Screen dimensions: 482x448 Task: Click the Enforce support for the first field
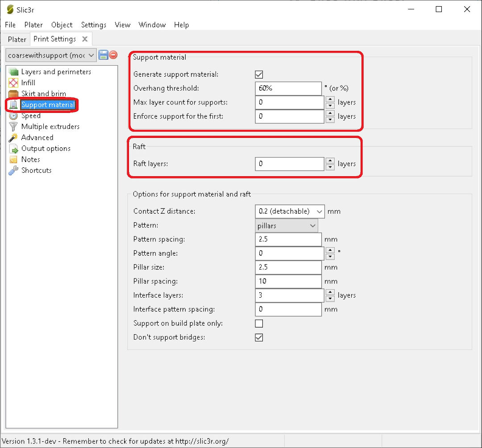pyautogui.click(x=290, y=116)
